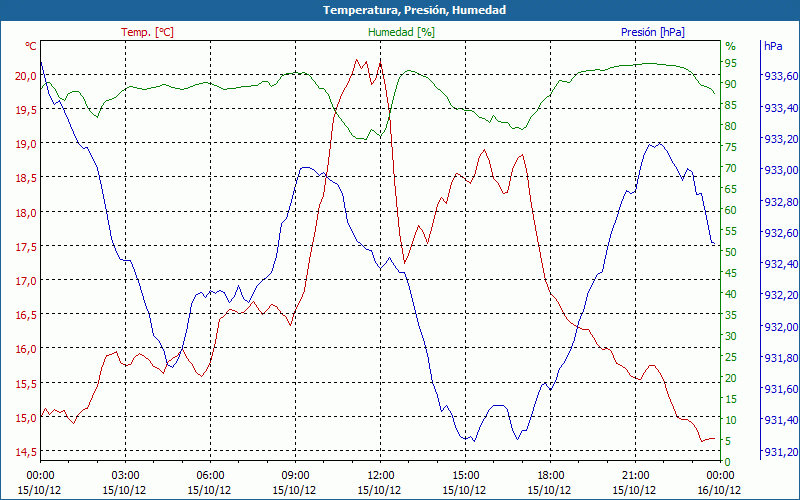800x500 pixels.
Task: Click the 18:00 time axis label
Action: 550,476
